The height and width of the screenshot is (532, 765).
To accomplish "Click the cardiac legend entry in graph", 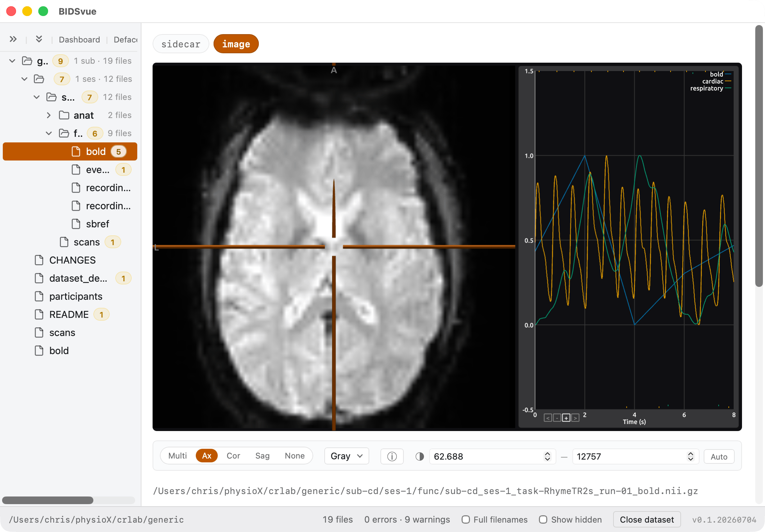I will tap(716, 81).
